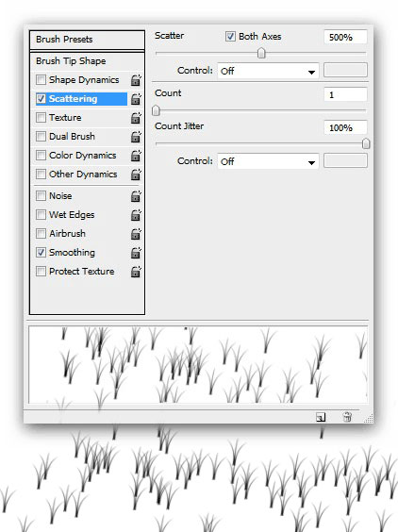
Task: Click the delete brush trash icon
Action: pos(347,417)
